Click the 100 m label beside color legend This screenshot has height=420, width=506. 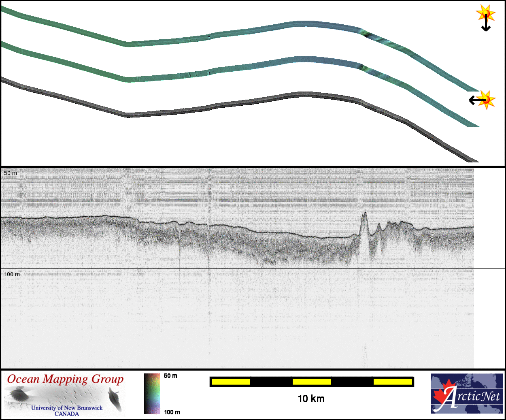[x=172, y=412]
